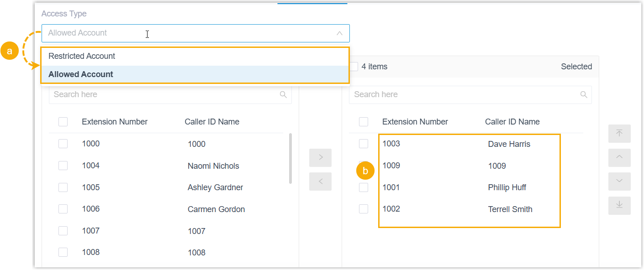The height and width of the screenshot is (270, 644).
Task: Check the box for extension 1004
Action: pos(63,166)
